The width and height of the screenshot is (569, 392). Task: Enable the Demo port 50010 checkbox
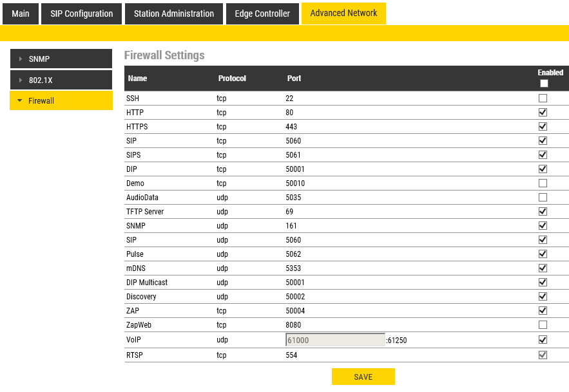543,183
